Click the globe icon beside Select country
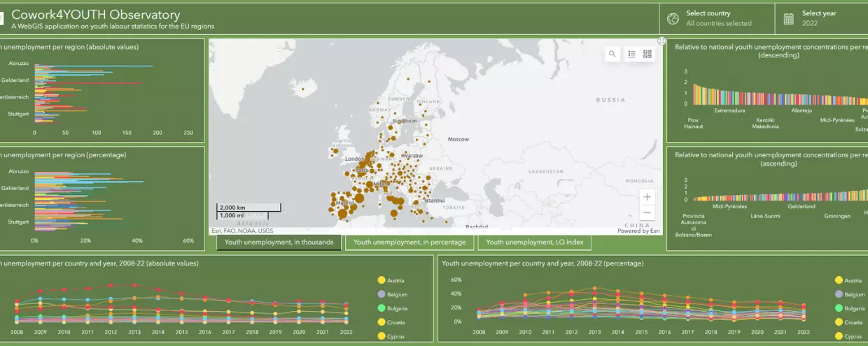This screenshot has width=868, height=346. (673, 19)
